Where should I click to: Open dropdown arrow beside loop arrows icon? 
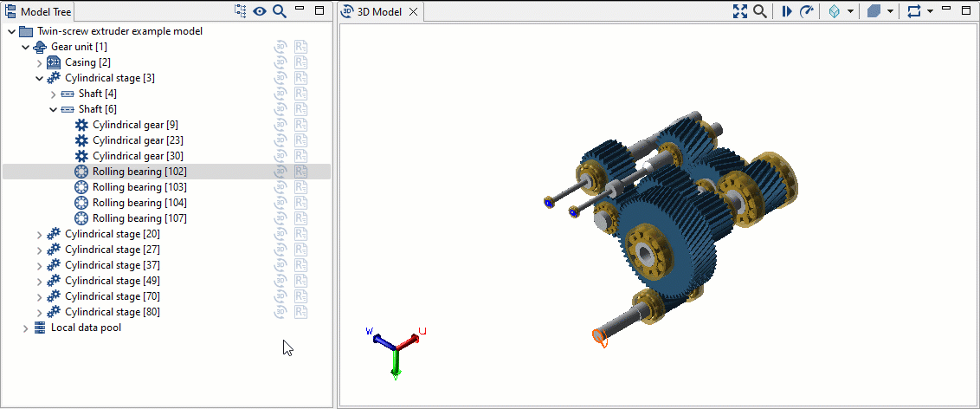pos(930,11)
